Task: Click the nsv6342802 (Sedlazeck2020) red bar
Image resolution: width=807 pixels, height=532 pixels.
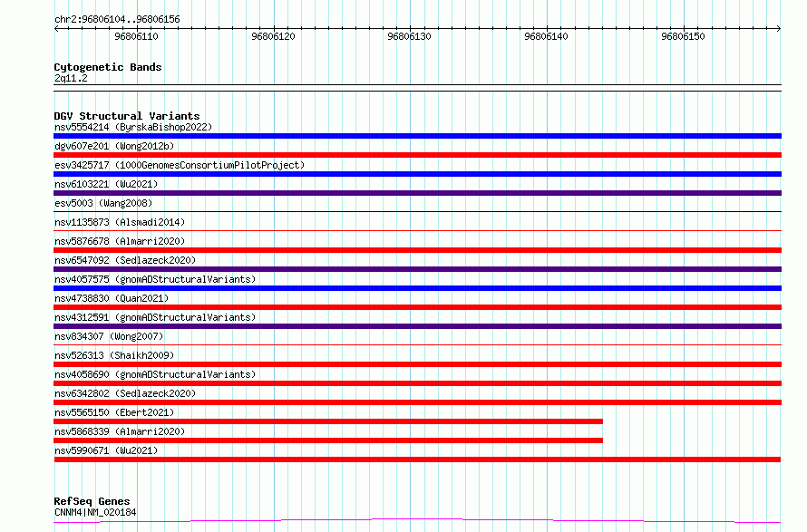Action: click(x=417, y=402)
